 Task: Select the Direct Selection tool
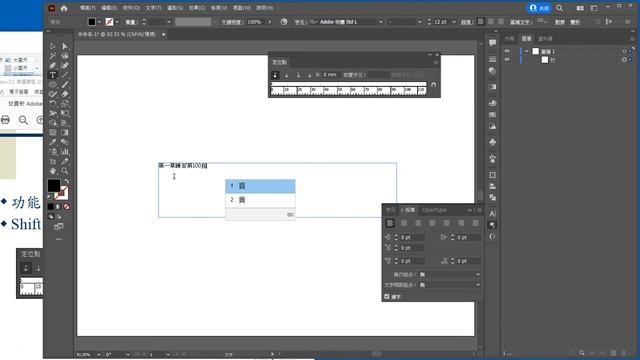65,46
